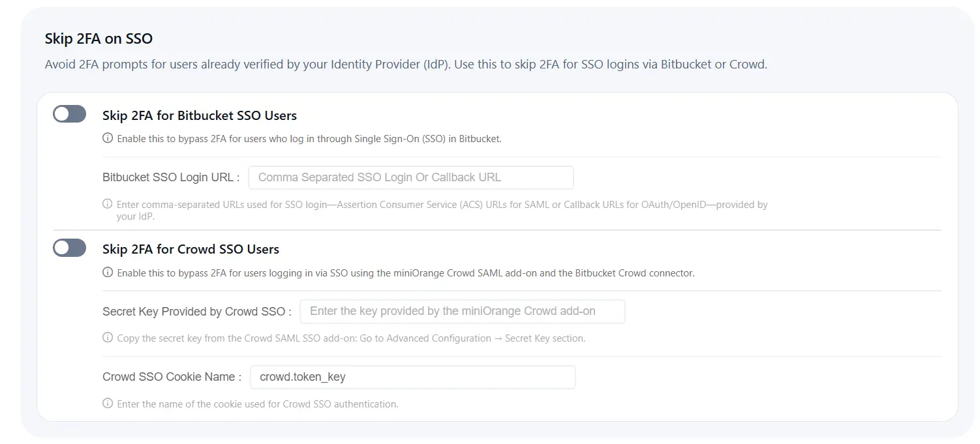Click the Skip 2FA for Bitbucket SSO Users label
Image resolution: width=980 pixels, height=444 pixels.
click(199, 115)
